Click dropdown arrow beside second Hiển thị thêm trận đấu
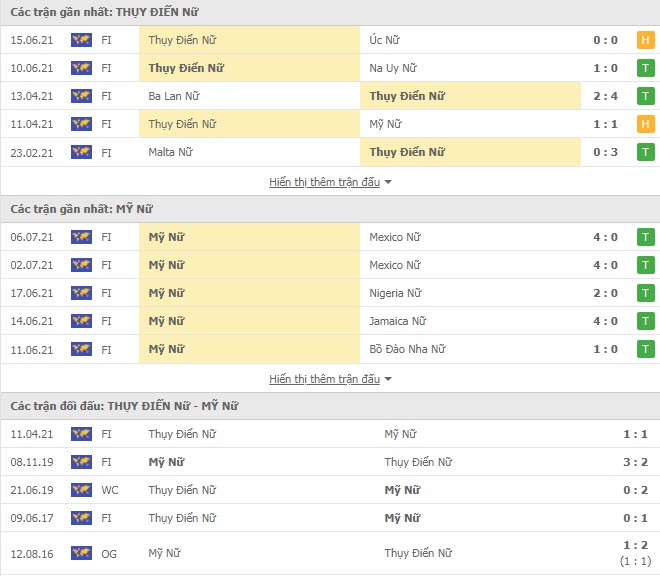The width and height of the screenshot is (660, 576). [388, 379]
